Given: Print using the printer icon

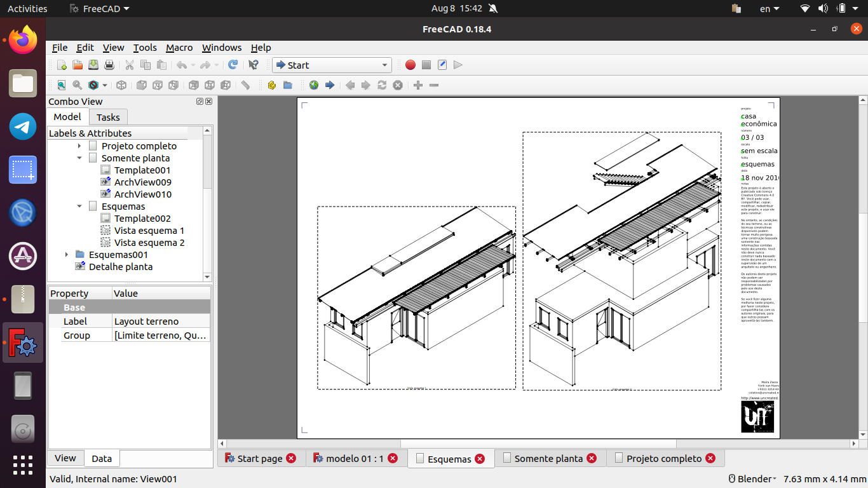Looking at the screenshot, I should coord(109,65).
